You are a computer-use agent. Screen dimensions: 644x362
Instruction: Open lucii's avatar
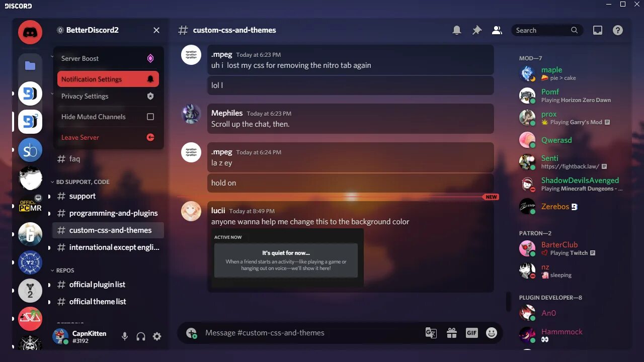click(x=191, y=211)
